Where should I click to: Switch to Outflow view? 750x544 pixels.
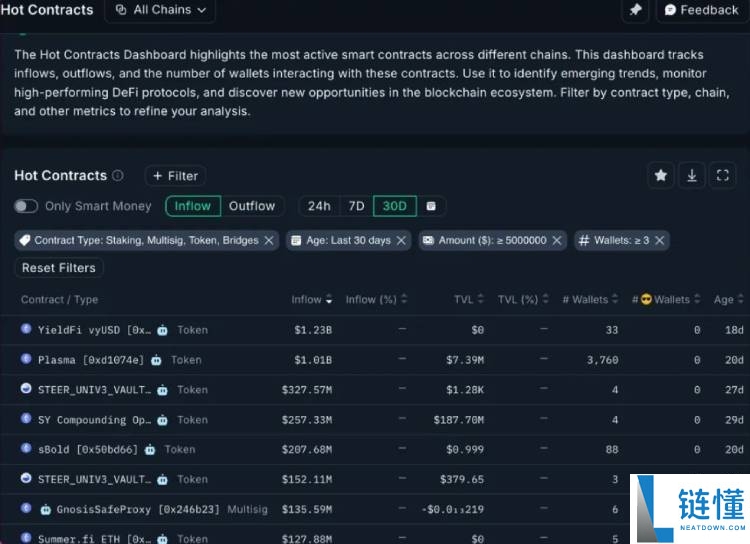[x=251, y=206]
